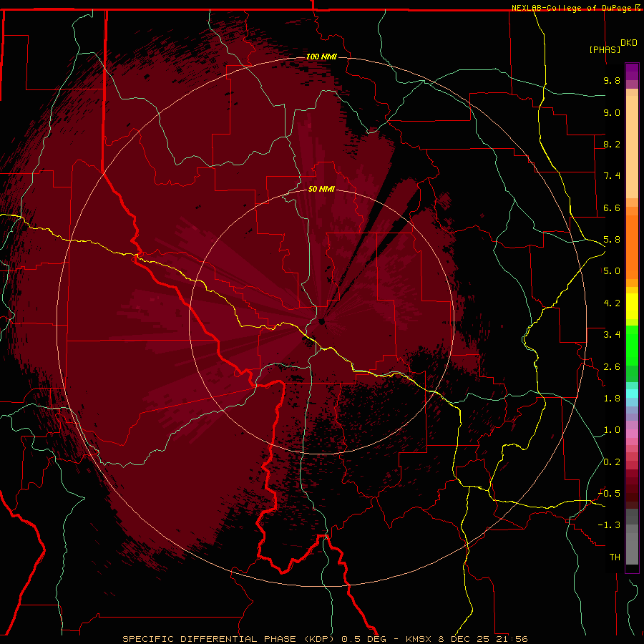Click the bright green band of the color bar

click(x=632, y=347)
